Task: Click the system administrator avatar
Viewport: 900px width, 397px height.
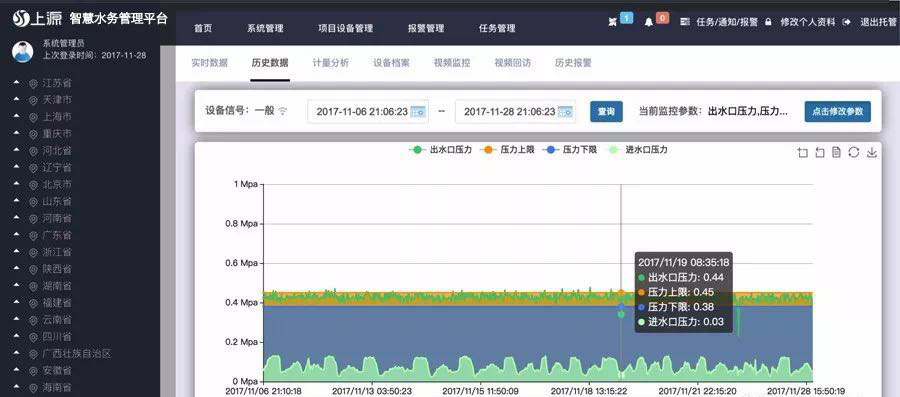Action: tap(22, 52)
